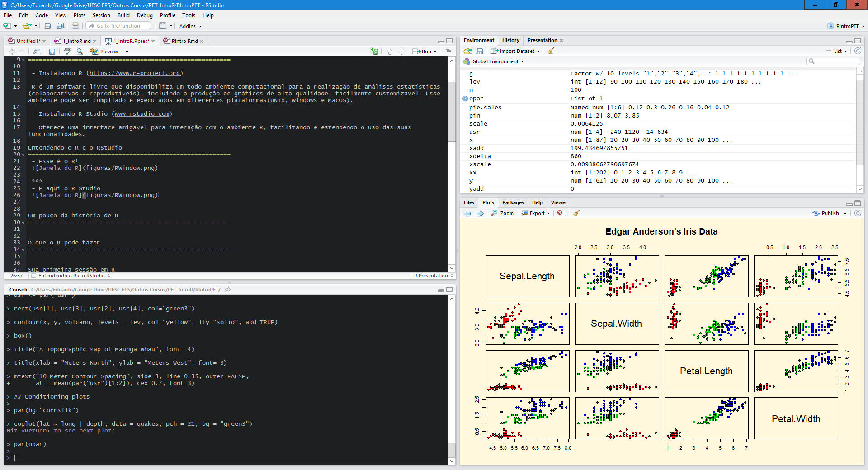Open the section navigator 'Entendendo o R e o RStudio'
The height and width of the screenshot is (470, 868).
pyautogui.click(x=71, y=276)
